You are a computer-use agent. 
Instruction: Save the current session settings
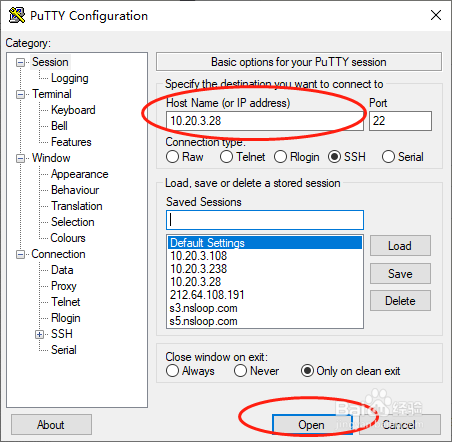pos(400,274)
